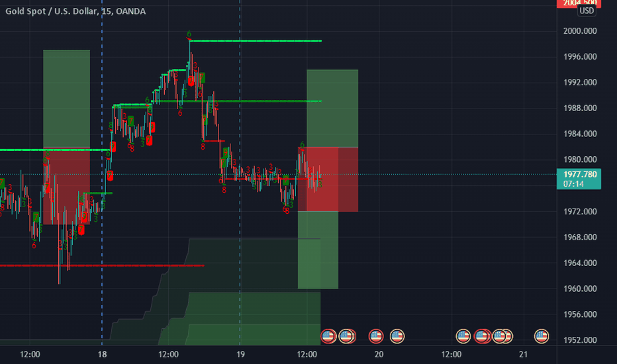Image resolution: width=617 pixels, height=364 pixels.
Task: Click the 1968.000 price axis label
Action: (580, 238)
